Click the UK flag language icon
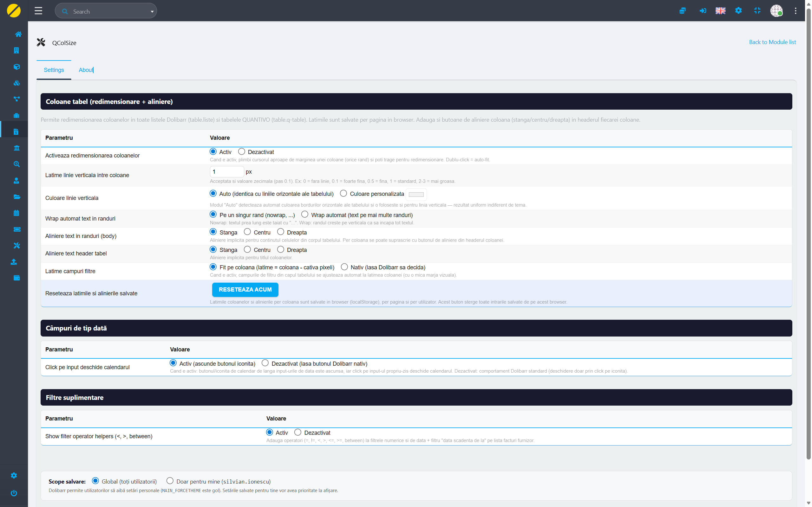This screenshot has width=812, height=507. pyautogui.click(x=720, y=11)
